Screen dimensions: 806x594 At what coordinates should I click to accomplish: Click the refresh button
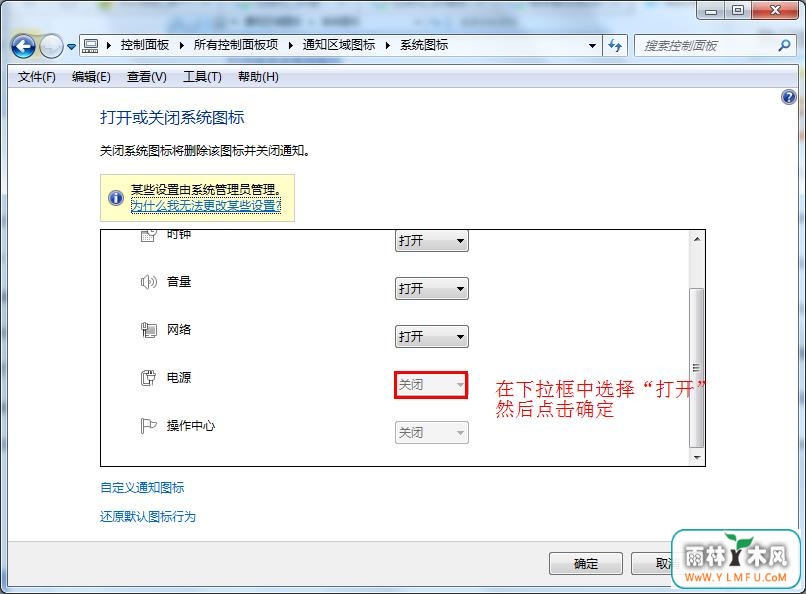point(615,46)
